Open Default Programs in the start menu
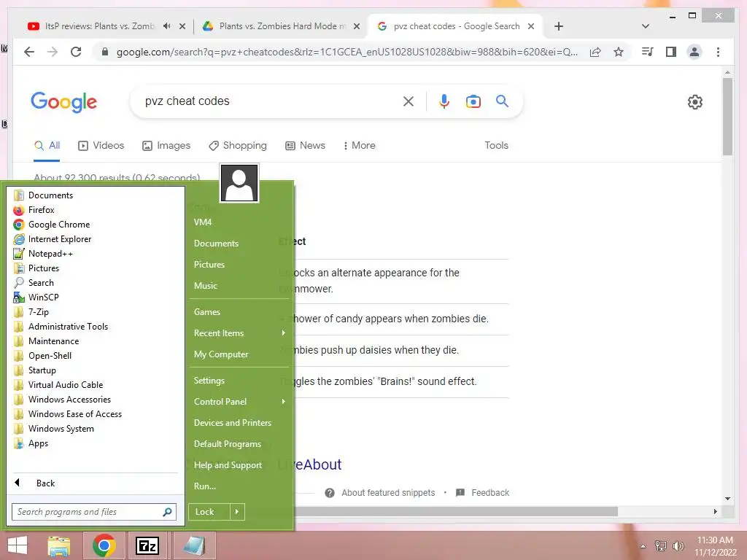747x560 pixels. [228, 444]
